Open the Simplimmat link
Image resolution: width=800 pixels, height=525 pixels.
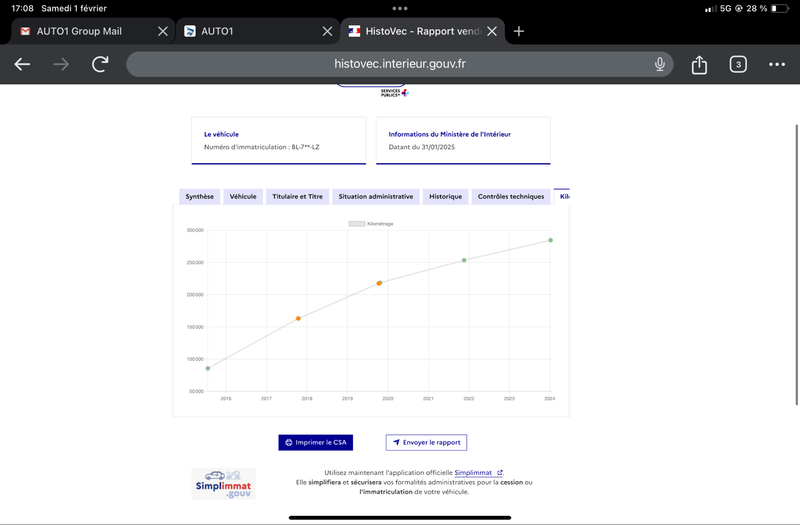478,472
